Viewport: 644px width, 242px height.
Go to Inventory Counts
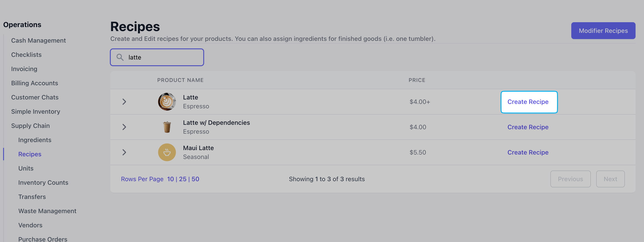tap(43, 183)
